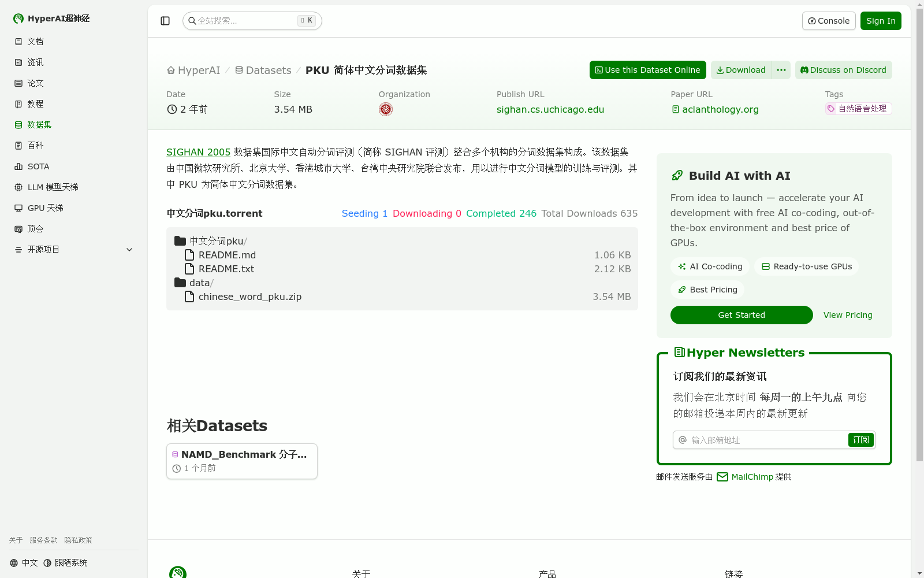Open View Pricing link
Screen dimensions: 924x578
848,315
